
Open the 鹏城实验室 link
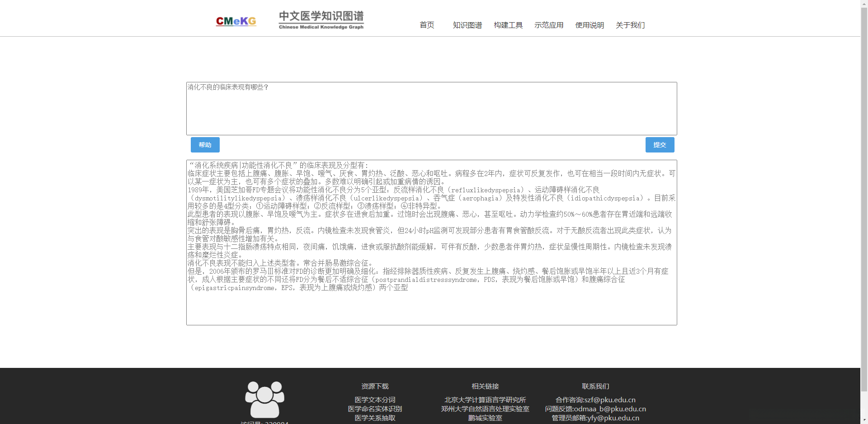pos(485,418)
